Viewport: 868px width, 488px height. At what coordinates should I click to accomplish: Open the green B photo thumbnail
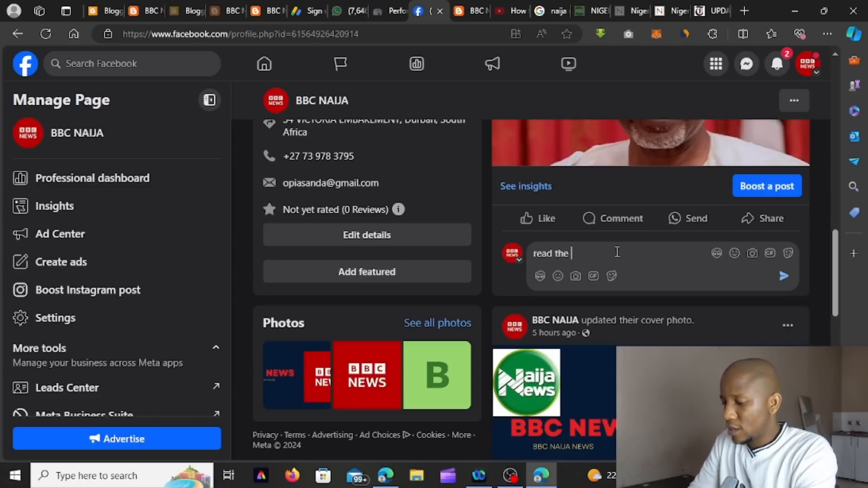pos(437,375)
